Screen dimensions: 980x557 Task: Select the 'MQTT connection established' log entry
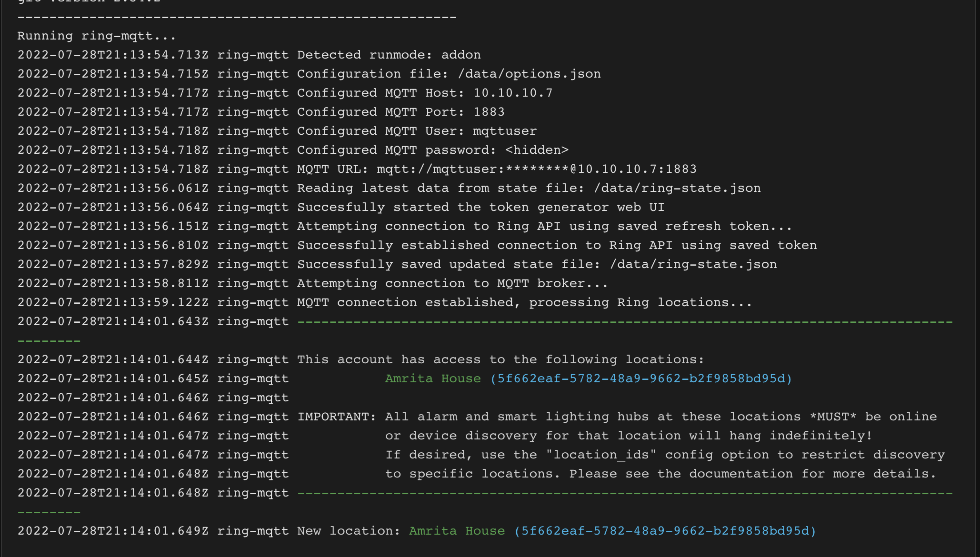tap(524, 302)
